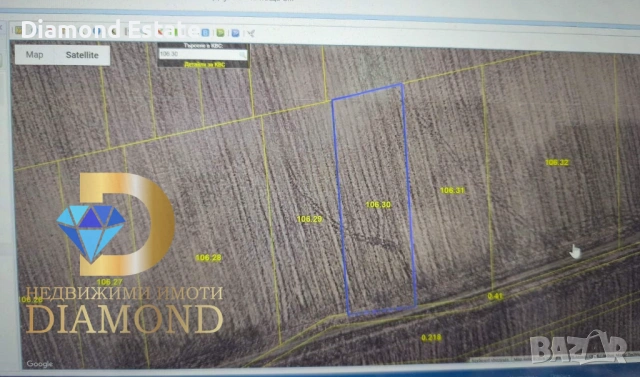This screenshot has height=377, width=640.
Task: Click the Google logo on the map
Action: (x=40, y=364)
